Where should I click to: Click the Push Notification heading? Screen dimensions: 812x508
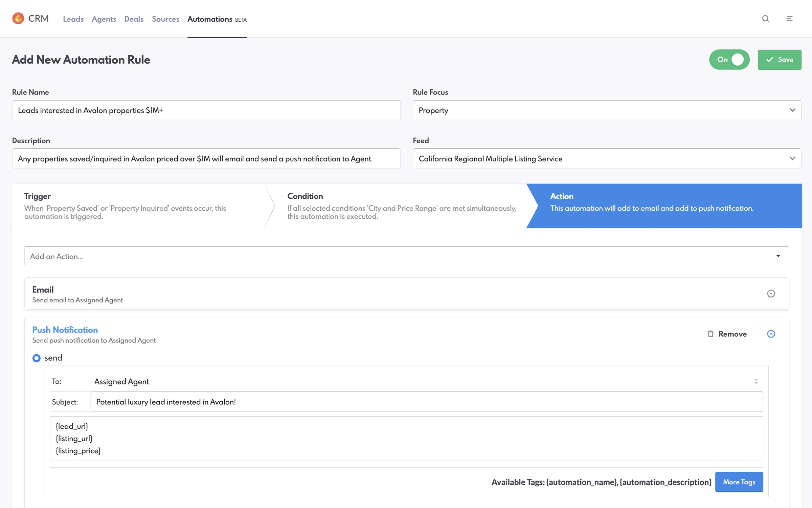point(65,330)
